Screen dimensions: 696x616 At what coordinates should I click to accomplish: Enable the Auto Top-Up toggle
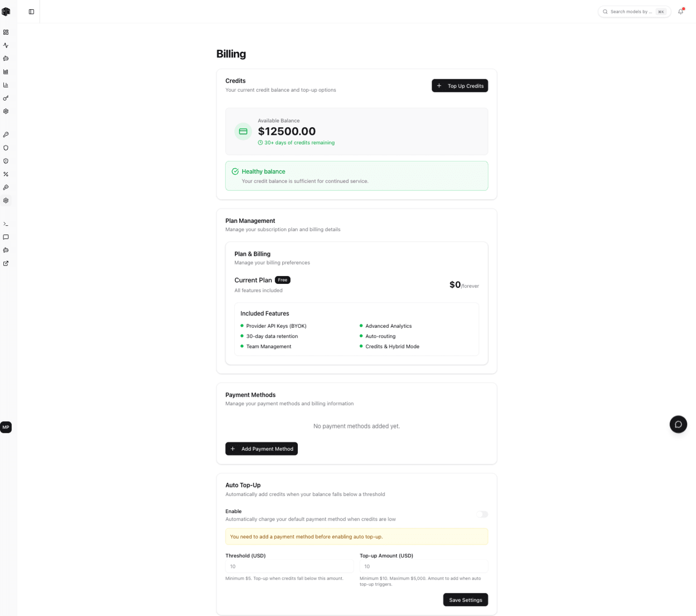pyautogui.click(x=482, y=514)
